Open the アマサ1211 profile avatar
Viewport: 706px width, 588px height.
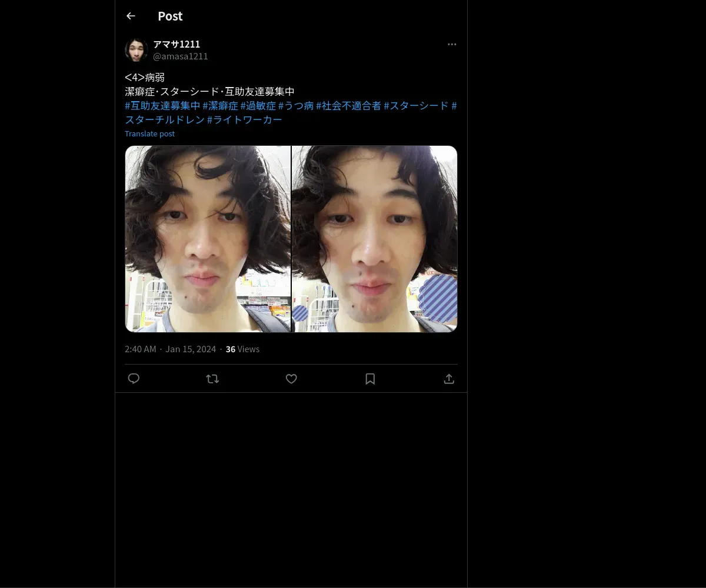tap(136, 50)
